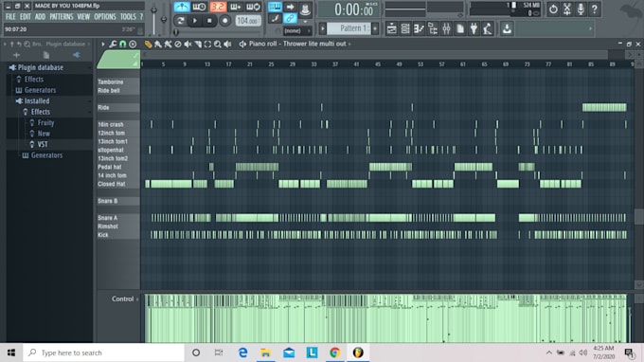The height and width of the screenshot is (362, 644).
Task: Toggle step editing mode arrow
Action: pos(290,7)
